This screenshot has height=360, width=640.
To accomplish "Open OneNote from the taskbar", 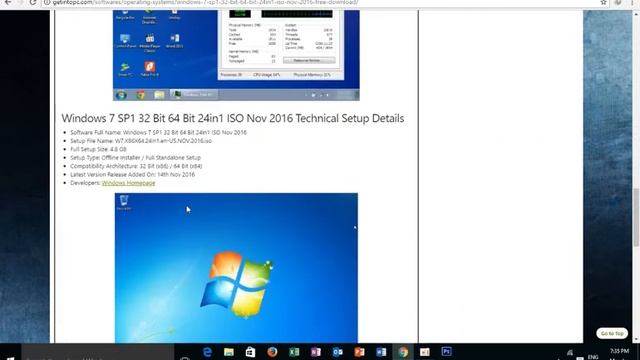I will (316, 352).
